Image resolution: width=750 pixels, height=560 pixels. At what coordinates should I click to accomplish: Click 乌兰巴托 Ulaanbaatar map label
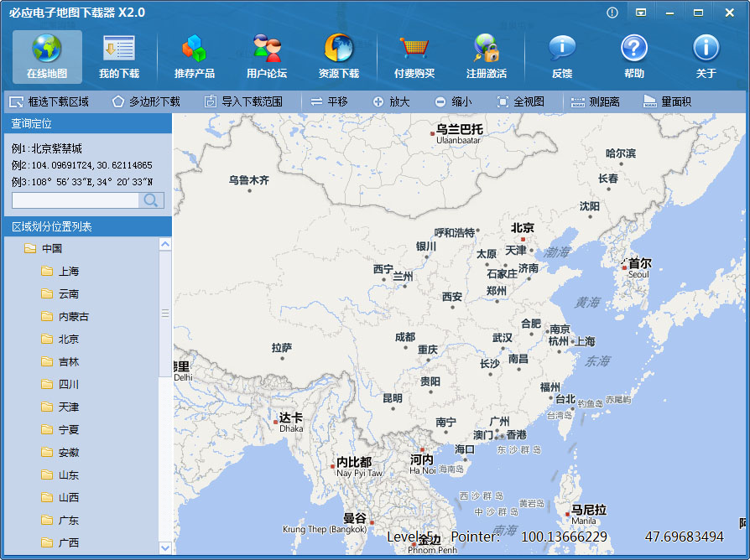(x=459, y=133)
